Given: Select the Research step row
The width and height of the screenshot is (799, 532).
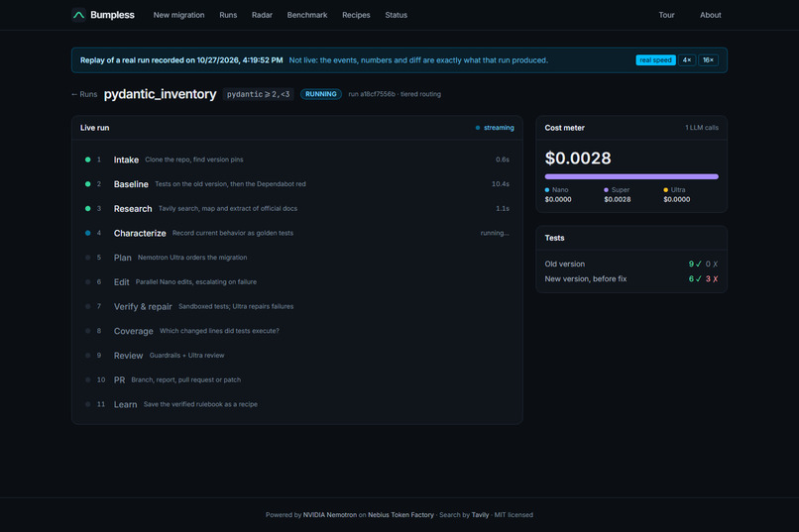Looking at the screenshot, I should pos(297,209).
